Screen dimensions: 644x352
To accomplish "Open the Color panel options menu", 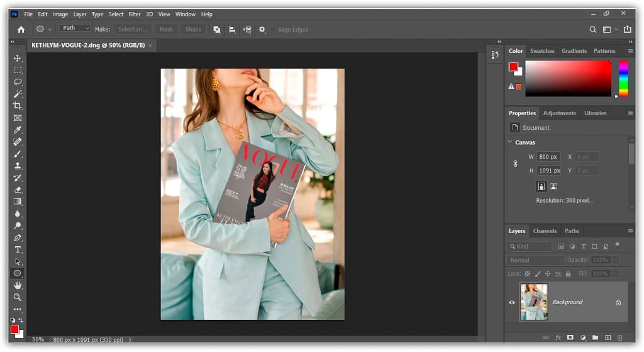I will coord(630,51).
